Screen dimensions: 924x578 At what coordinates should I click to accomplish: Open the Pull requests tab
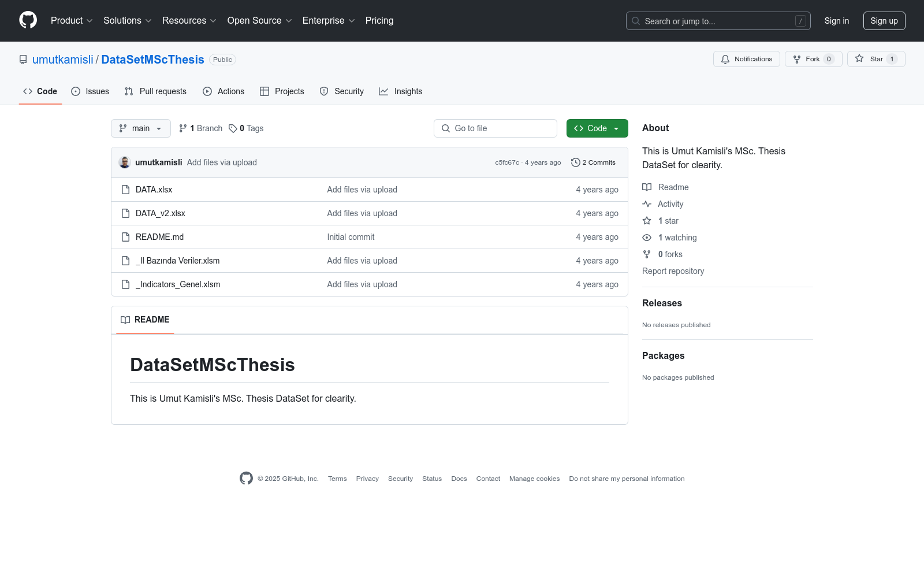pyautogui.click(x=155, y=91)
